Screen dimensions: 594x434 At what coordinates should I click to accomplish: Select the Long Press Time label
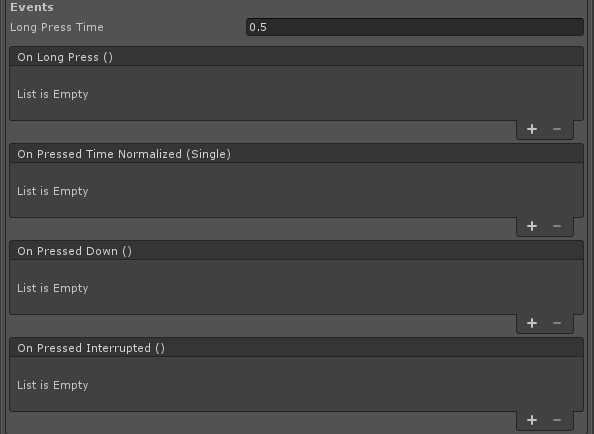57,27
